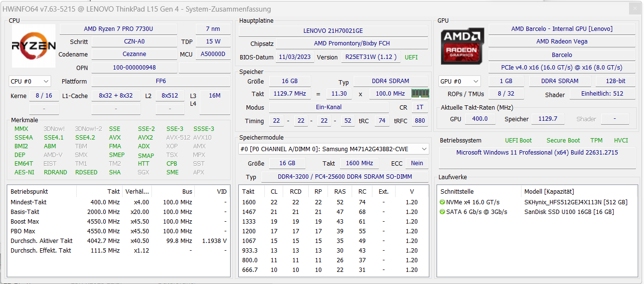644x284 pixels.
Task: Click the AMD Radeon Graphics logo
Action: 462,46
